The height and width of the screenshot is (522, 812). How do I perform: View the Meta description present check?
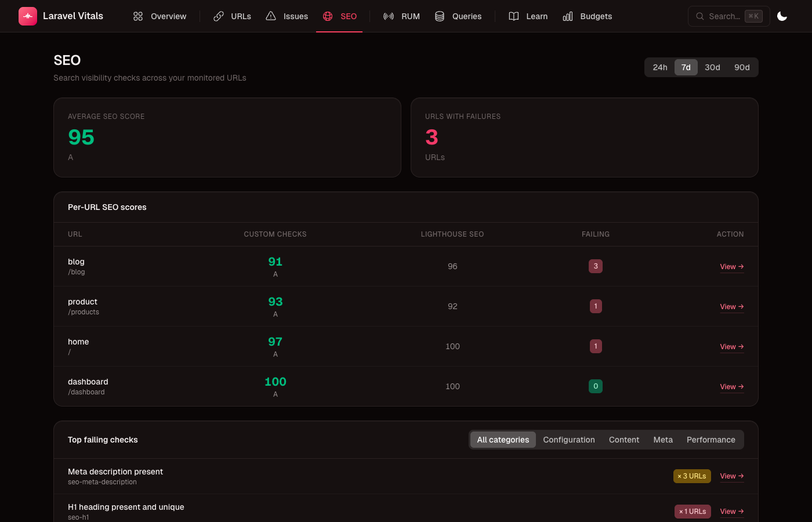[x=732, y=476]
